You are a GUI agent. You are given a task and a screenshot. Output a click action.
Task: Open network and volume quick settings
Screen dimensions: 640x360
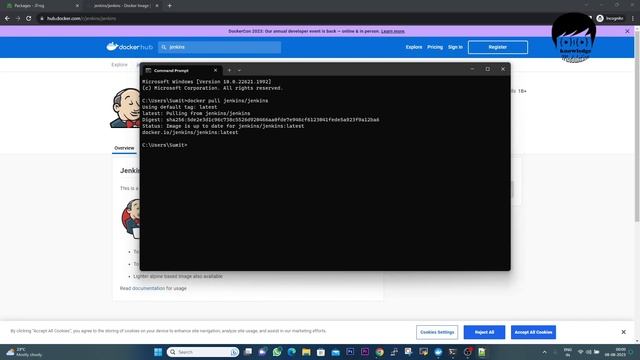[588, 352]
